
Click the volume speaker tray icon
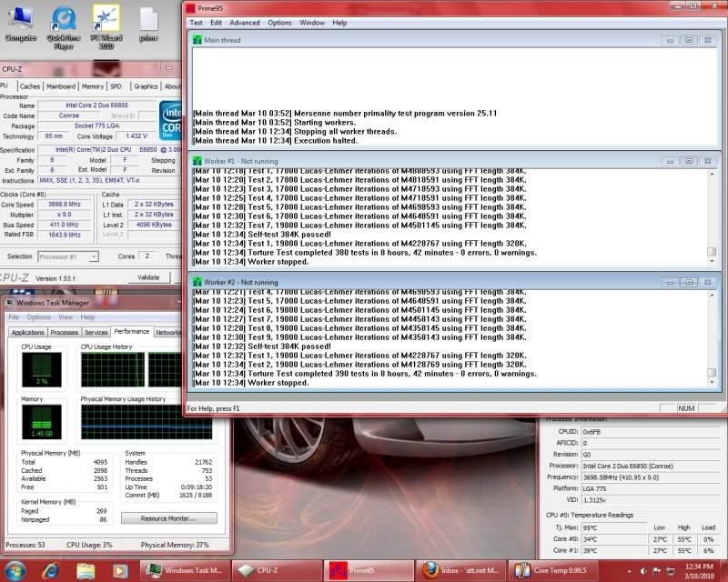point(643,571)
